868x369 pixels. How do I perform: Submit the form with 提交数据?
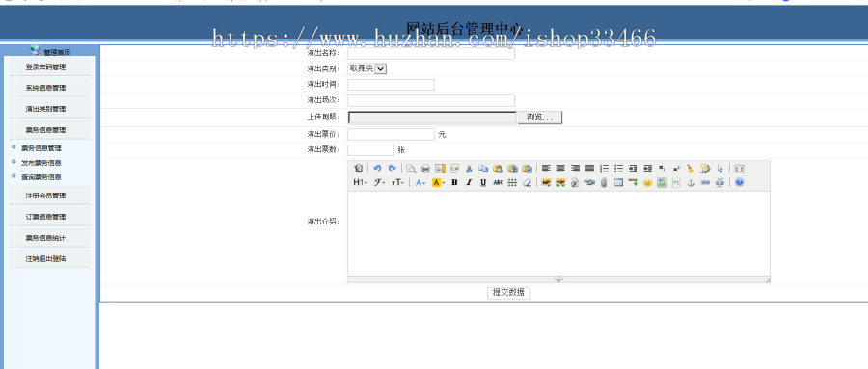508,293
